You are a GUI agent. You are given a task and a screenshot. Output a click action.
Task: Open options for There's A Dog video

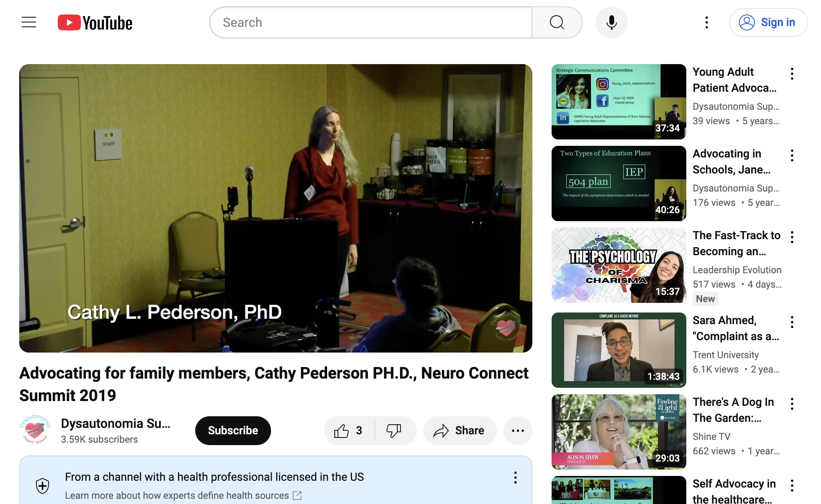tap(792, 404)
